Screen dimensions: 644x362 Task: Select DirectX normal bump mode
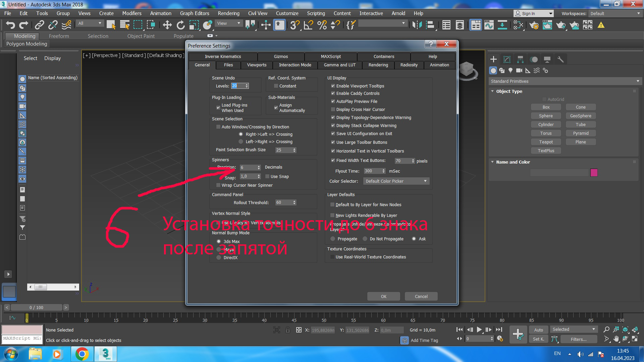point(219,258)
